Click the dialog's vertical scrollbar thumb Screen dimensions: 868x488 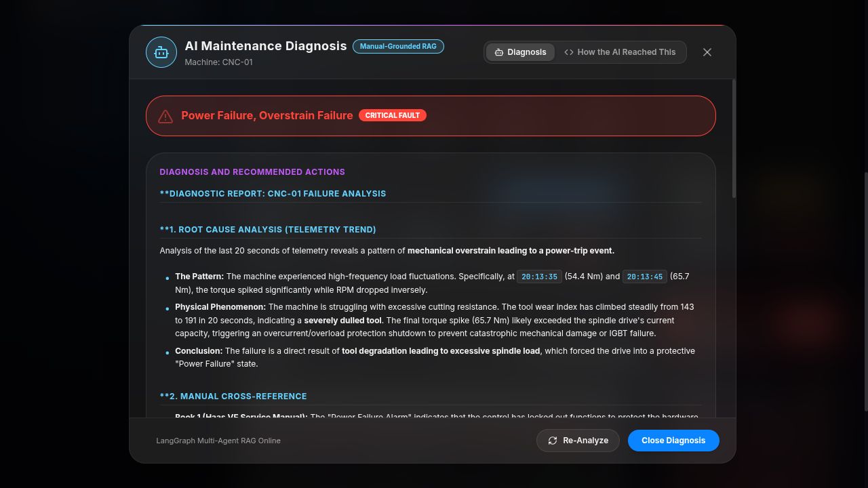[733, 139]
